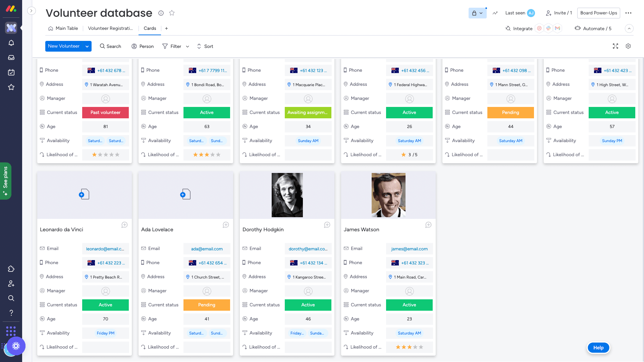644x362 pixels.
Task: Click the favorites star in sidebar
Action: (x=11, y=87)
